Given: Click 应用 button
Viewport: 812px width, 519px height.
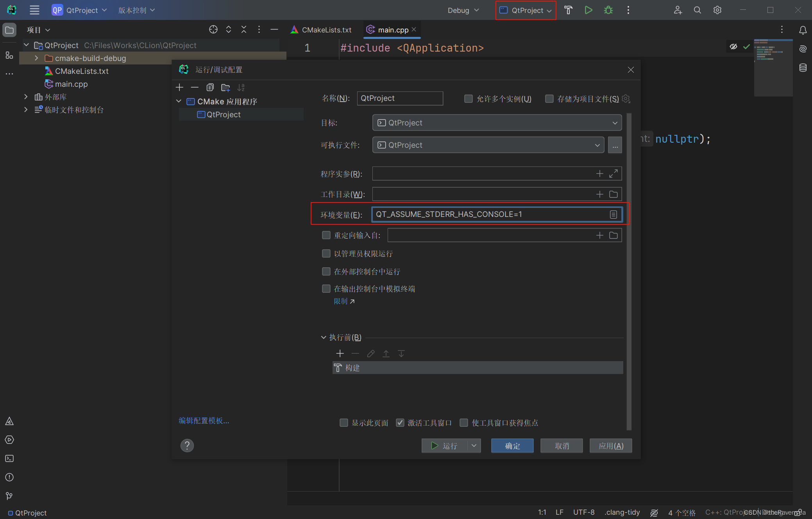Looking at the screenshot, I should coord(611,446).
